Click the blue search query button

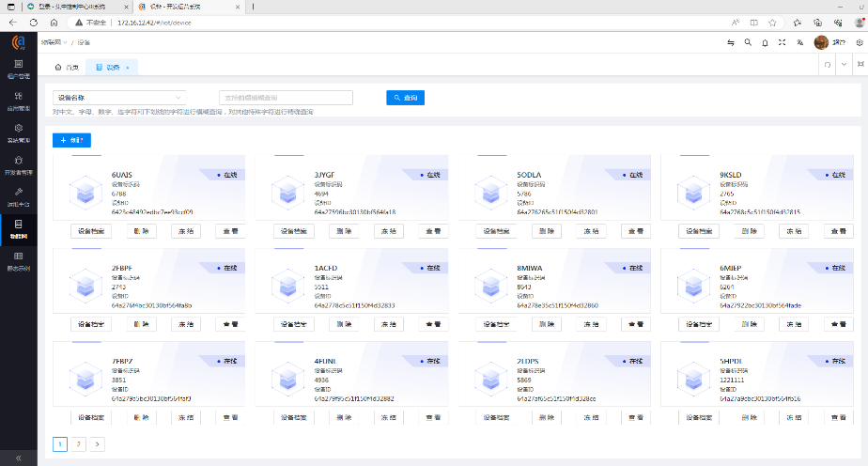tap(405, 98)
